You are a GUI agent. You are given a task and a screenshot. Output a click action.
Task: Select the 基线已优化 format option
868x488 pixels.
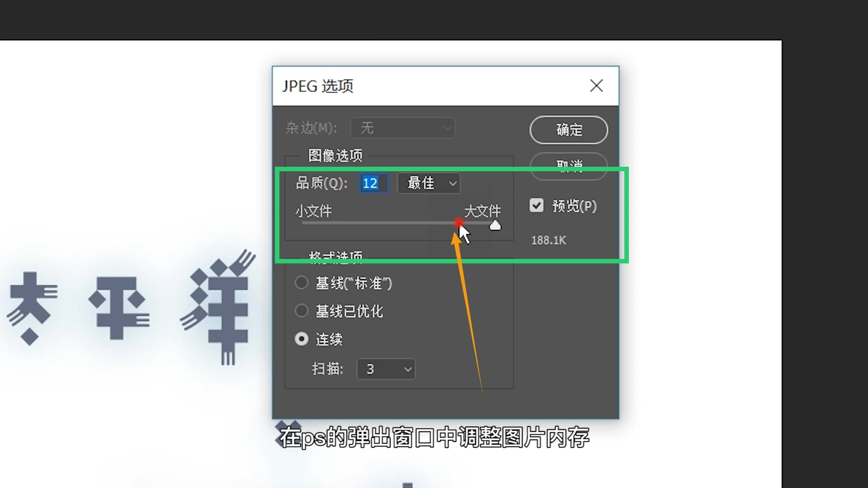(302, 311)
